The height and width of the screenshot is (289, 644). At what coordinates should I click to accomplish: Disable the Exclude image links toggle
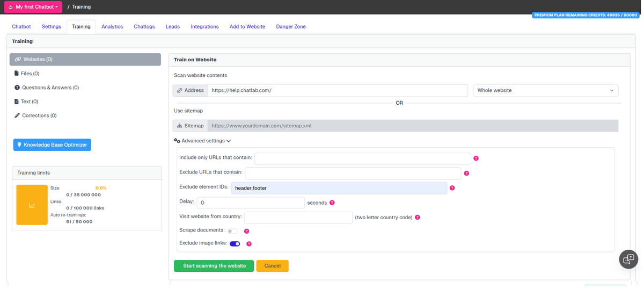pos(235,244)
